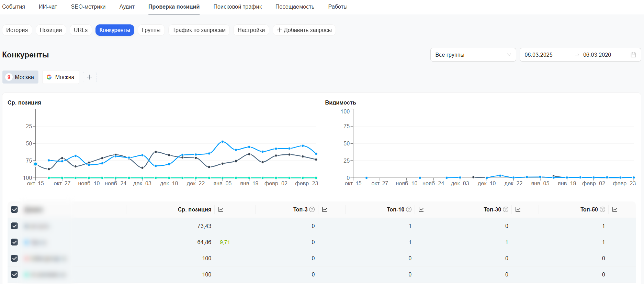Open the SEO-метрики tab
644x284 pixels.
88,7
